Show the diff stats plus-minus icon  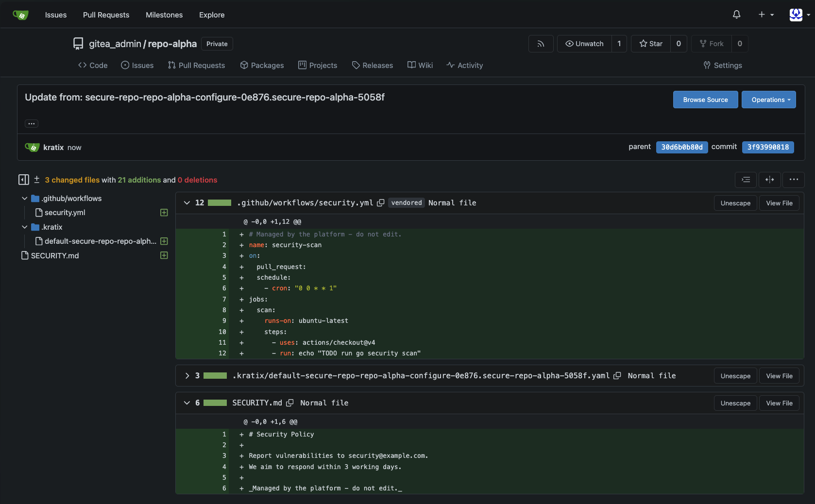[x=36, y=180]
